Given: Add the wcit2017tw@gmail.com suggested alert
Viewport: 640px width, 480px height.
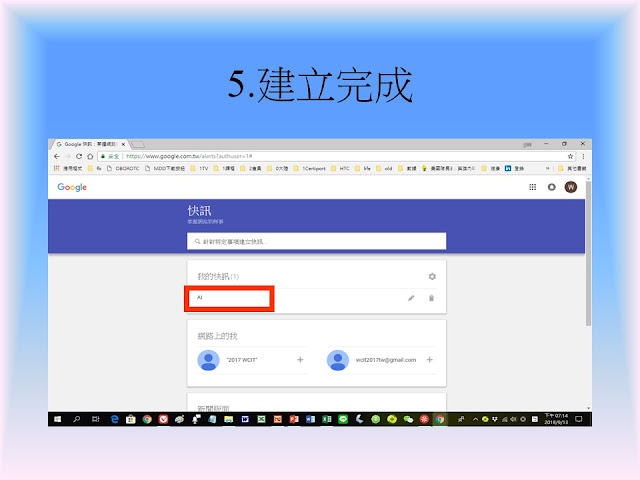Looking at the screenshot, I should pyautogui.click(x=429, y=360).
